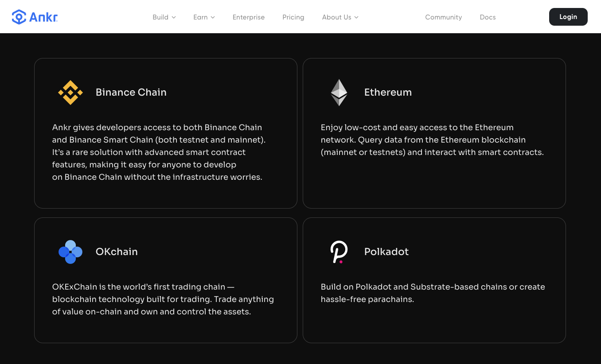The height and width of the screenshot is (364, 601).
Task: Go to the Pricing page
Action: tap(293, 17)
